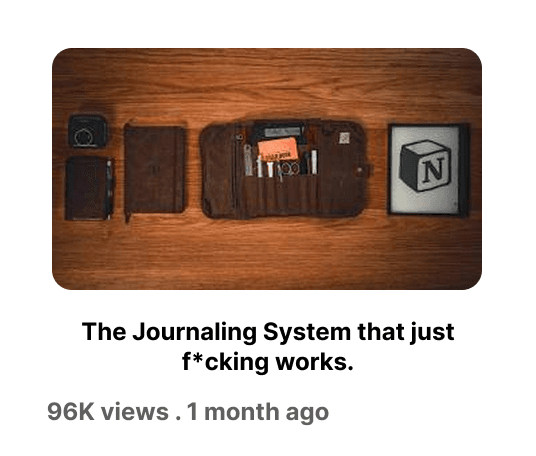The width and height of the screenshot is (536, 456).
Task: Click the "1 month ago" timestamp
Action: [258, 412]
